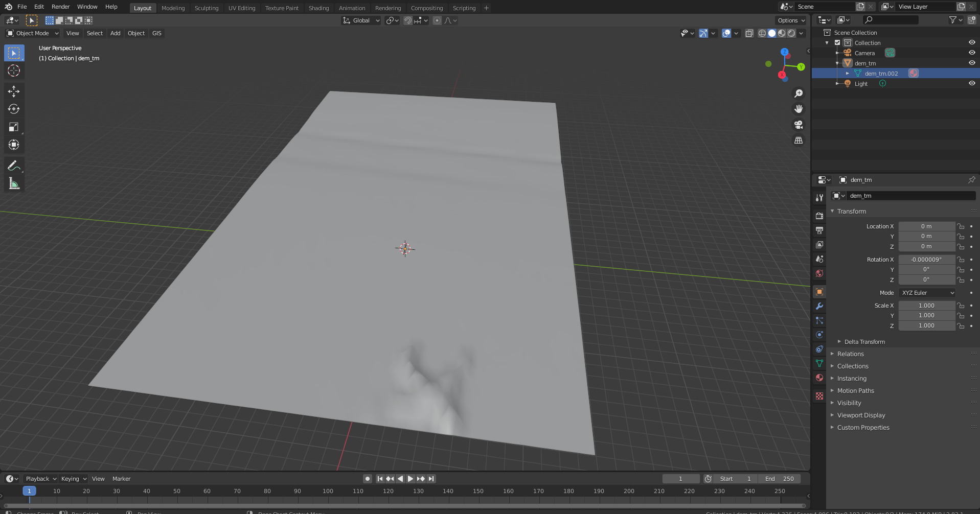This screenshot has height=514, width=980.
Task: Activate the Annotate tool
Action: click(x=14, y=165)
